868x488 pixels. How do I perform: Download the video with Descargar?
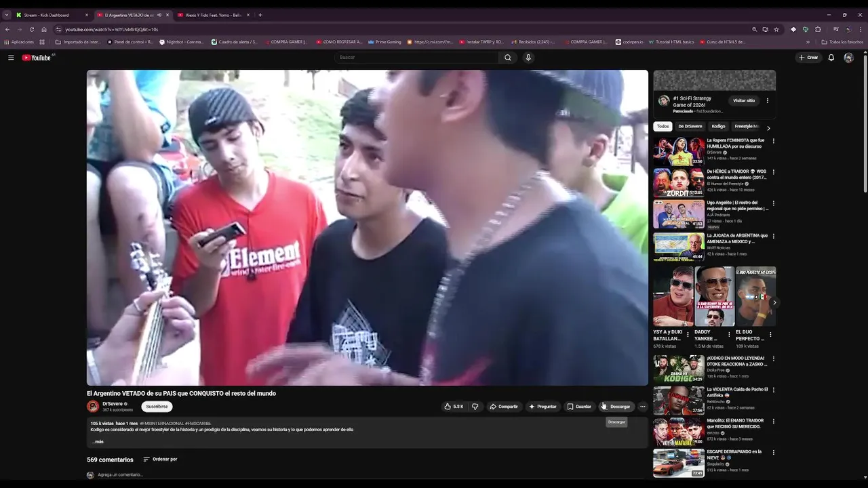pyautogui.click(x=616, y=407)
